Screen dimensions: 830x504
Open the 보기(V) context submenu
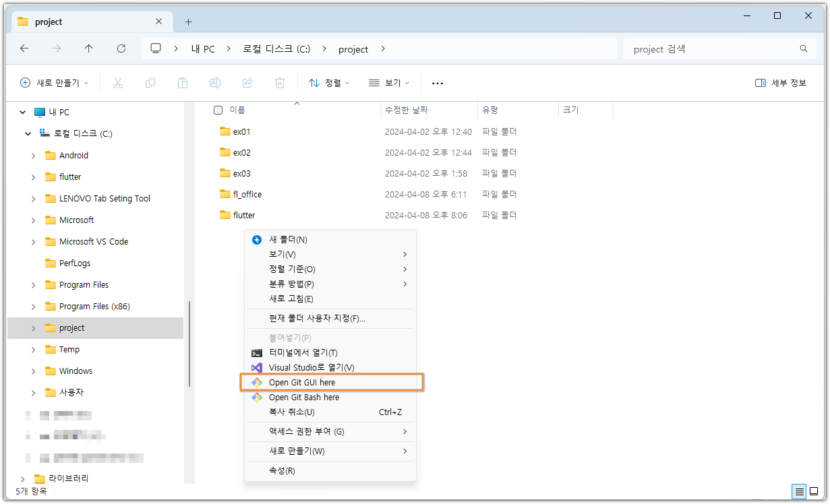point(330,254)
